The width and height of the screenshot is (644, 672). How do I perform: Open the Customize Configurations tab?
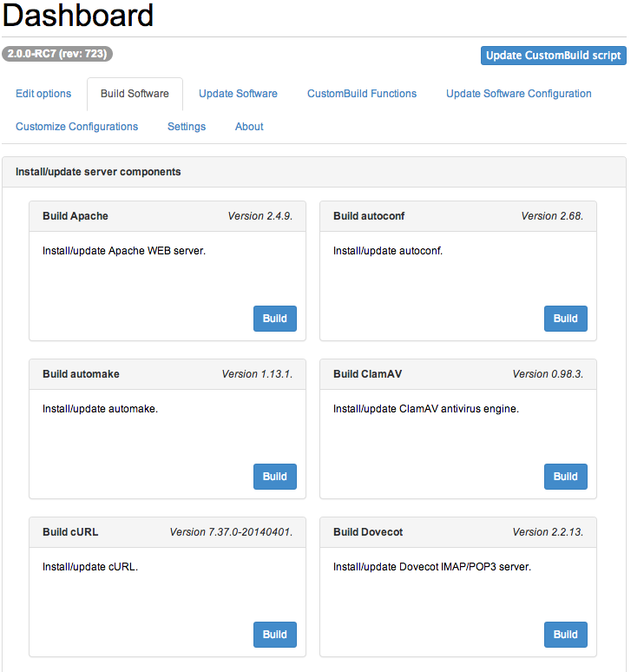76,127
